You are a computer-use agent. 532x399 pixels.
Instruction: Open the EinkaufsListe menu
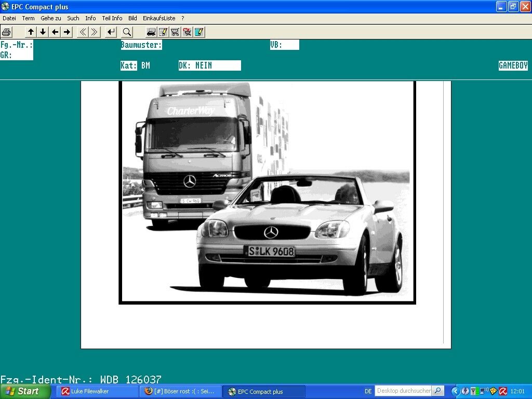(x=159, y=18)
